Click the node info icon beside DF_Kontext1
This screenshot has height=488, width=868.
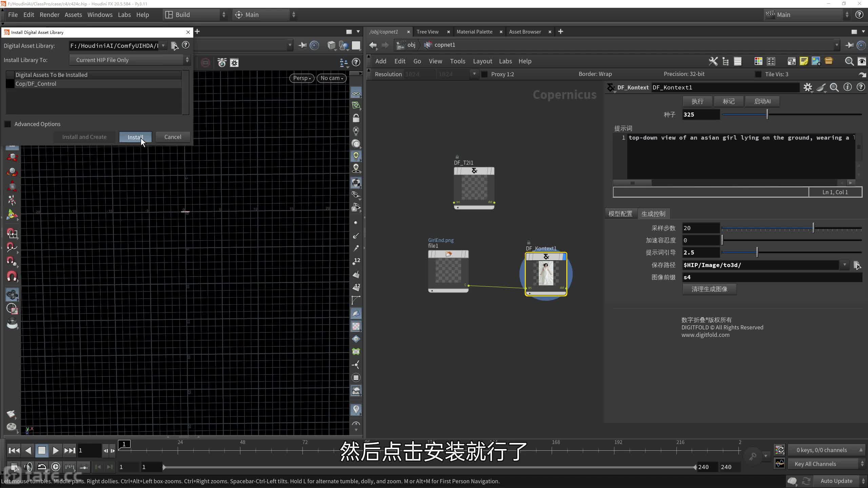pyautogui.click(x=847, y=87)
